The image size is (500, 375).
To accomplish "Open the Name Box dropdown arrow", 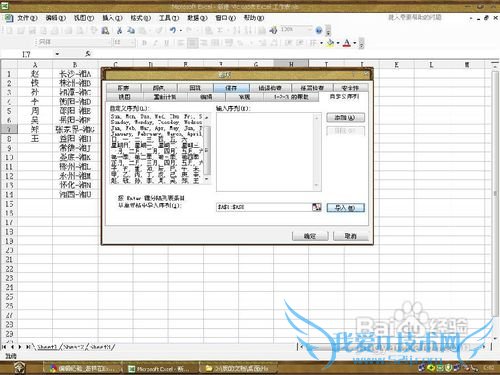I will point(57,54).
